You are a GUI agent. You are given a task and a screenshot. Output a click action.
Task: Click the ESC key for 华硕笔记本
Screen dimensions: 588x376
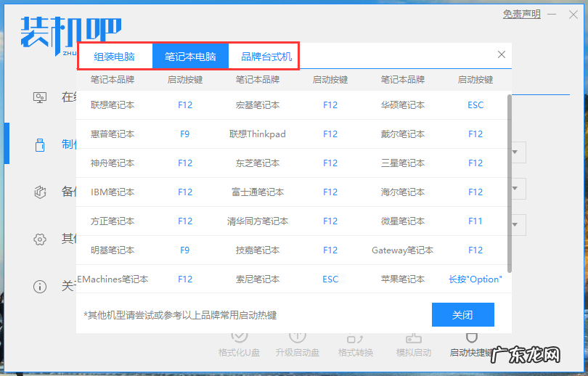tap(475, 105)
